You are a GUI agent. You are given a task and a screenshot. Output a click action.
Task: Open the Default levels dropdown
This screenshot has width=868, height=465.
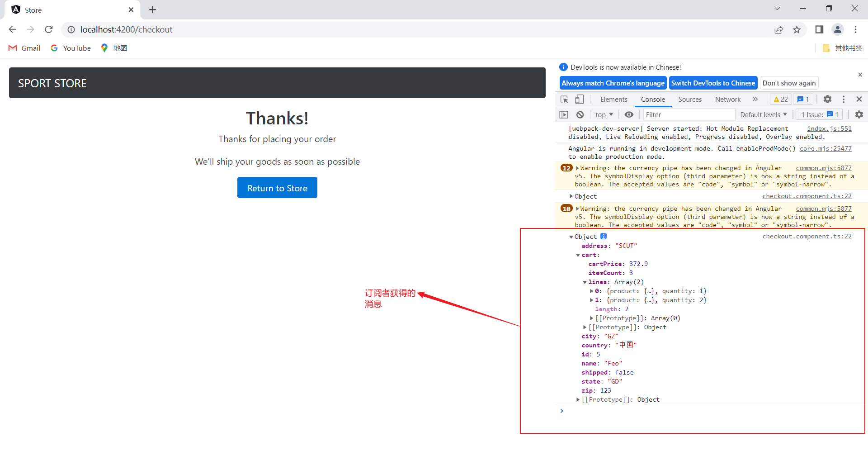click(763, 115)
